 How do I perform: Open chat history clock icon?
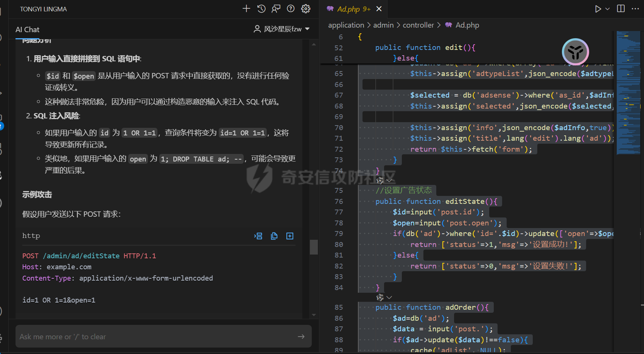(261, 9)
